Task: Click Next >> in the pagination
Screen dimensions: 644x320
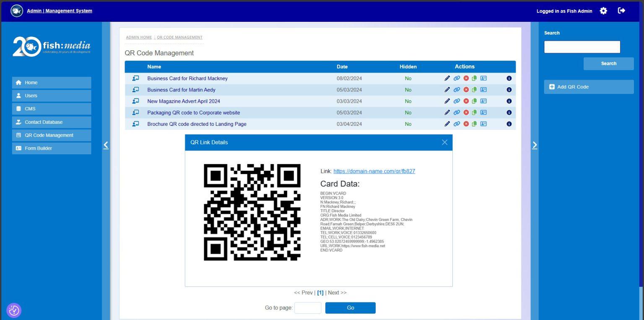Action: pos(337,293)
